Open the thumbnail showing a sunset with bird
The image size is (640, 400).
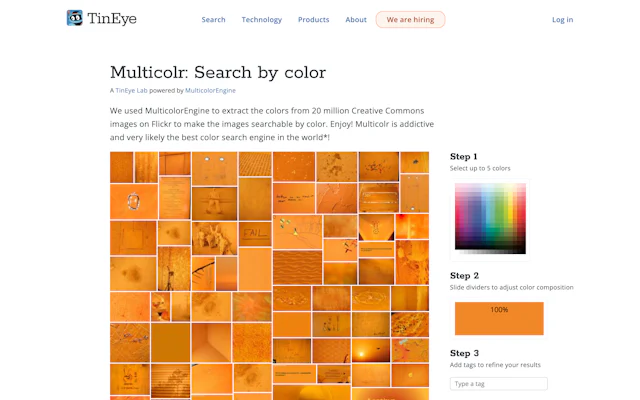(x=371, y=351)
